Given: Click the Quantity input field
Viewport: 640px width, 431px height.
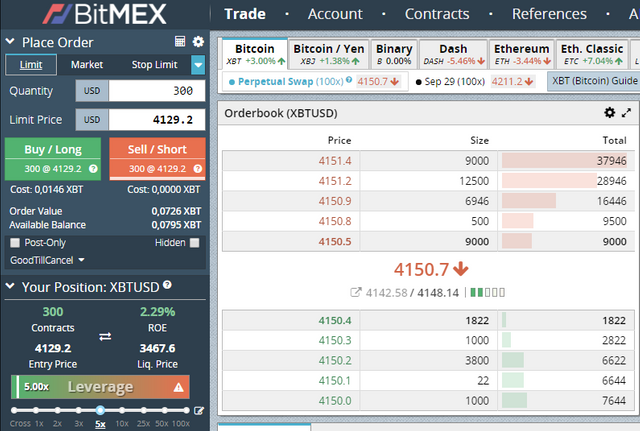Looking at the screenshot, I should (157, 91).
